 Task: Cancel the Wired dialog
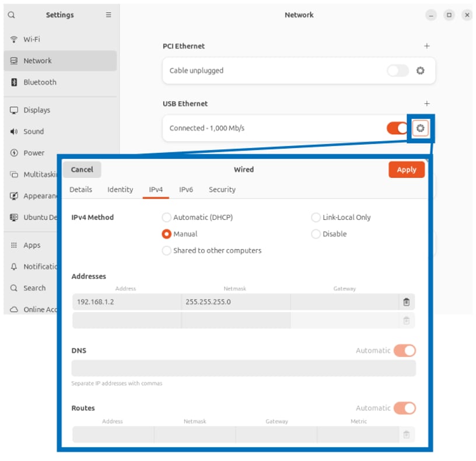(82, 170)
